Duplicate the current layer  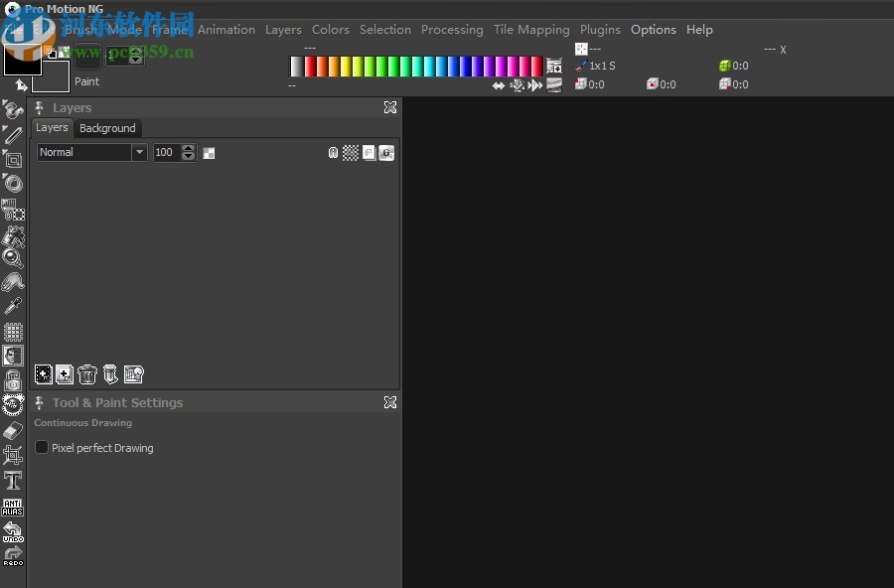[x=65, y=374]
